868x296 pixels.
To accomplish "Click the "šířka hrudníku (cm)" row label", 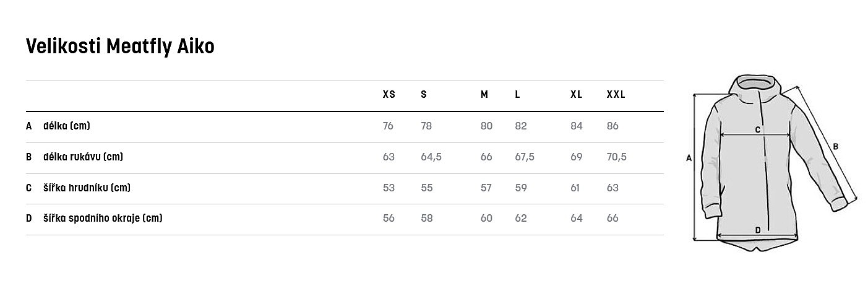I will (x=87, y=188).
